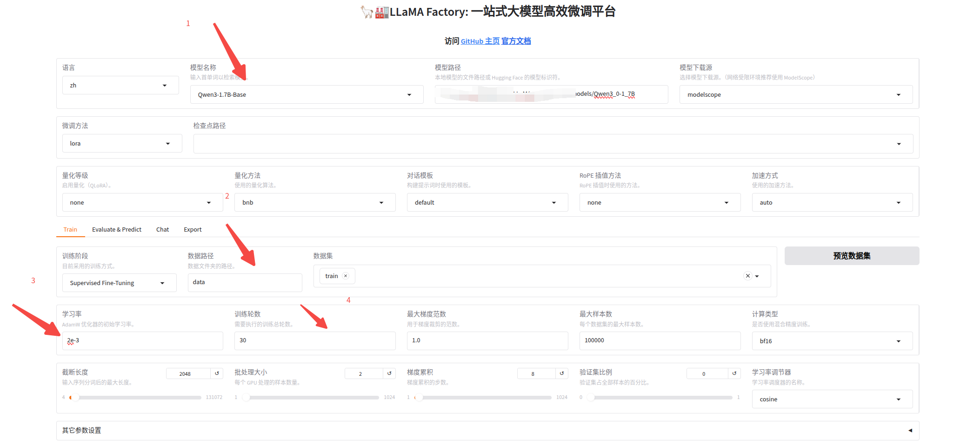Click the cutoff length slider
Image resolution: width=980 pixels, height=446 pixels.
pyautogui.click(x=135, y=398)
